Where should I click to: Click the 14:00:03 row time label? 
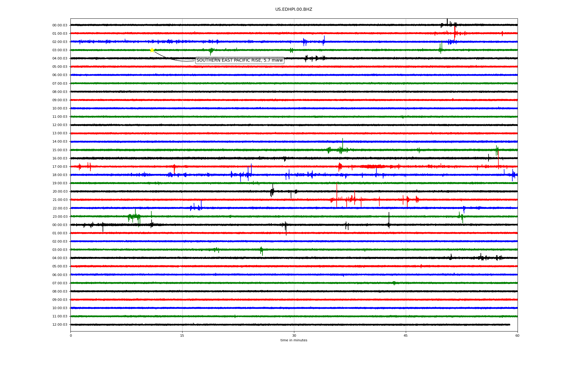pos(60,142)
